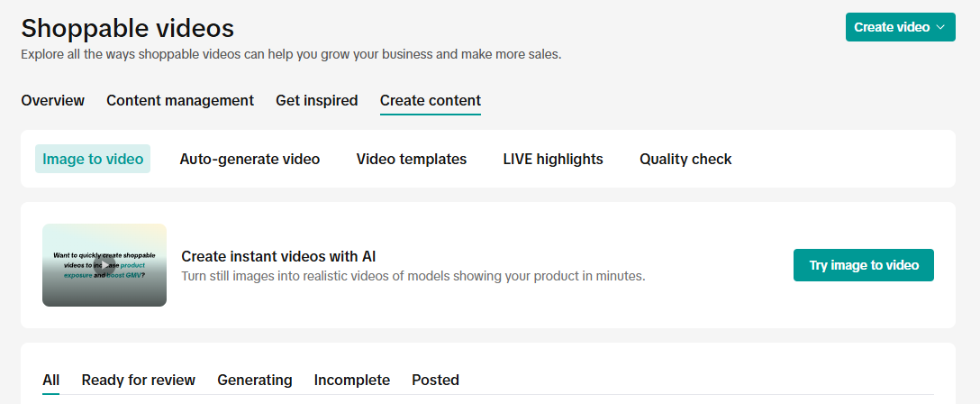Filter by Ready for review
The image size is (980, 404).
[139, 380]
